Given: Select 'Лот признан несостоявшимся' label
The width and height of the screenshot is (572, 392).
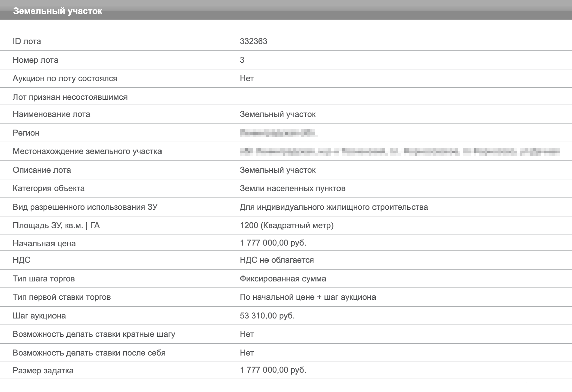Looking at the screenshot, I should pyautogui.click(x=70, y=97).
